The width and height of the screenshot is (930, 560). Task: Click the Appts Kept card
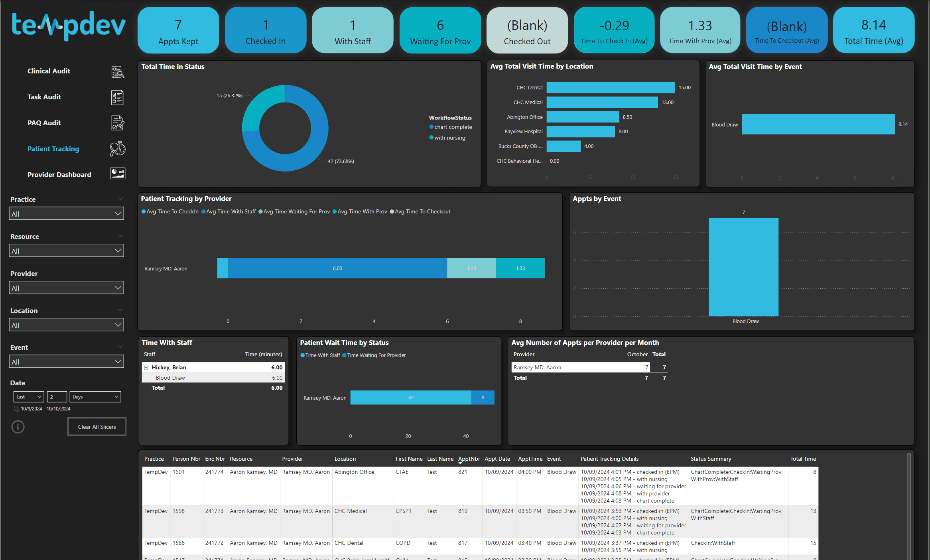pos(178,30)
